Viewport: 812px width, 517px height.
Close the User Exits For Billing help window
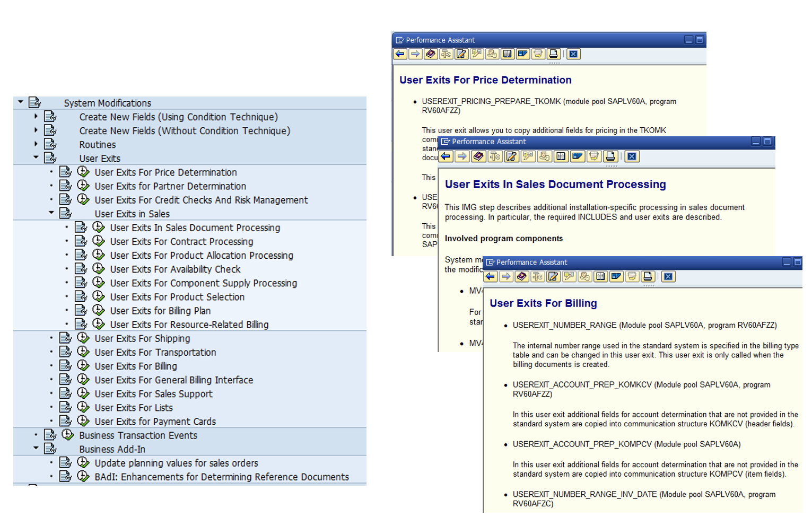[668, 277]
